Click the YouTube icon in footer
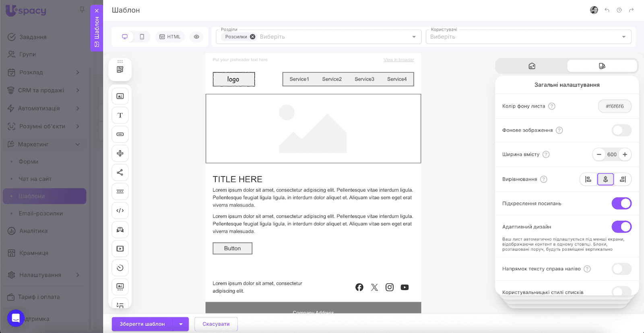Screen dimensions: 644x333 [x=405, y=287]
